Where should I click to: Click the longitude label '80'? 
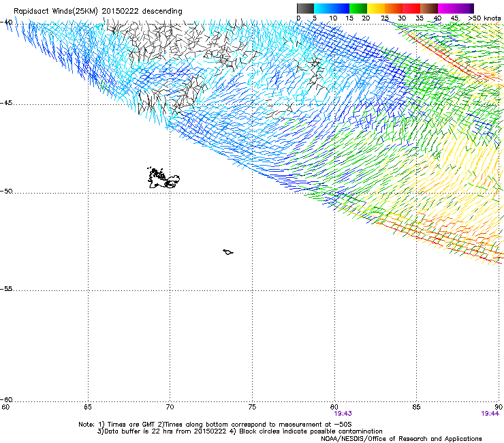pyautogui.click(x=334, y=408)
